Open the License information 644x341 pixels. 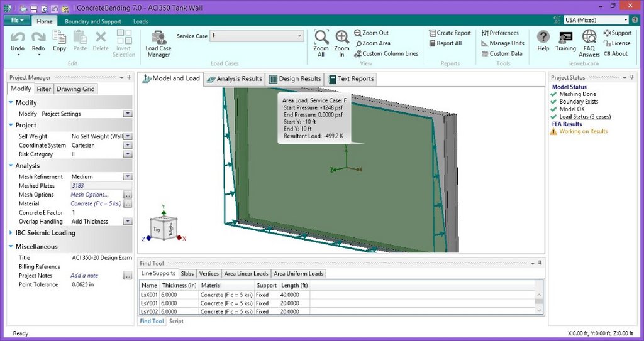(617, 43)
